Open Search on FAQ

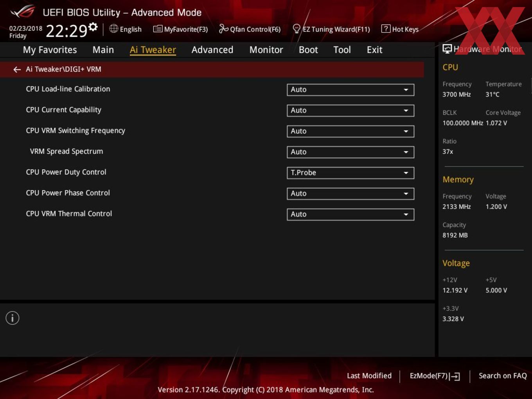click(503, 376)
